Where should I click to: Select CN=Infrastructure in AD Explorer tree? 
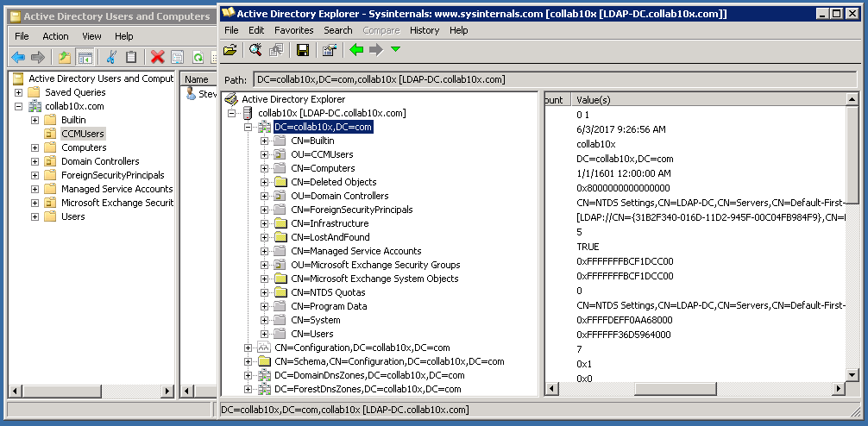coord(330,223)
